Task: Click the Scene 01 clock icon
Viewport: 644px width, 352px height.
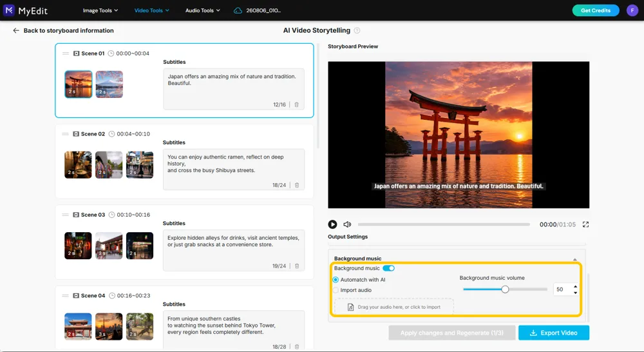Action: (x=111, y=54)
